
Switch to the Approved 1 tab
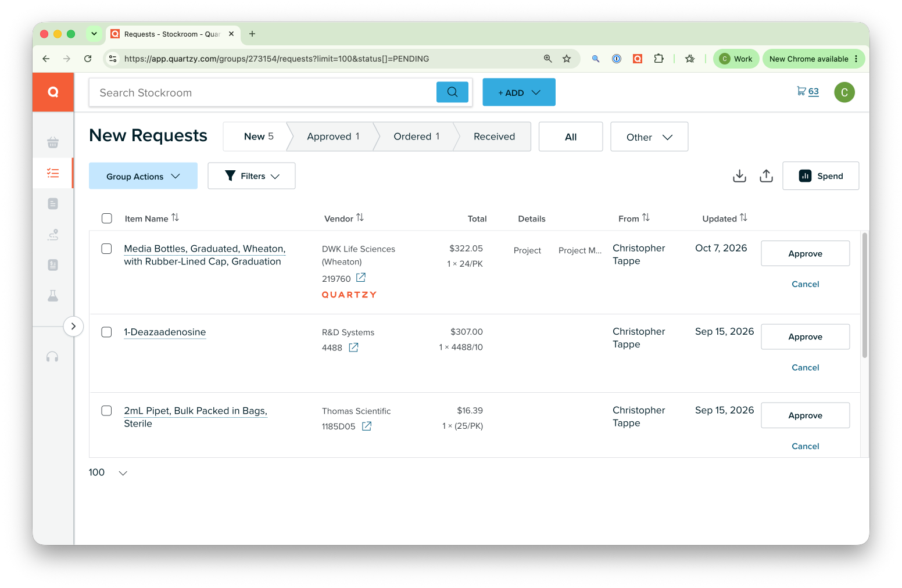[333, 137]
